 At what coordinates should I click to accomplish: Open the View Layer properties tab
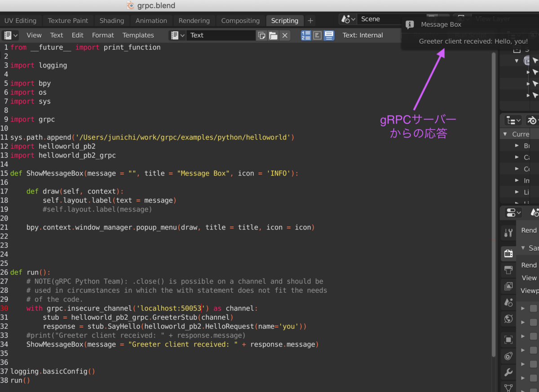coord(508,286)
